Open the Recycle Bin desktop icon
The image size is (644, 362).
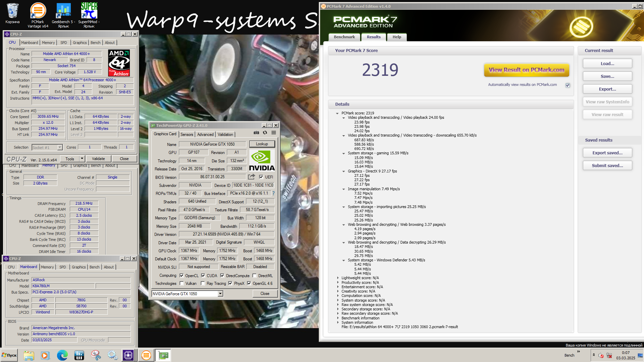pyautogui.click(x=12, y=13)
